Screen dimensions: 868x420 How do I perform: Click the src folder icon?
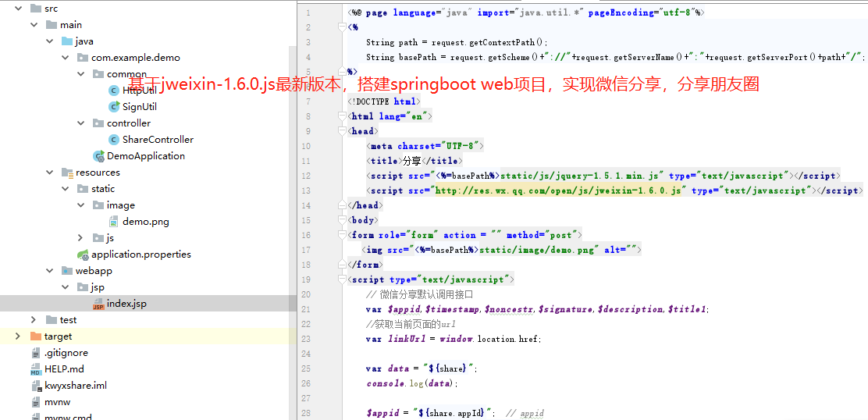tap(36, 9)
